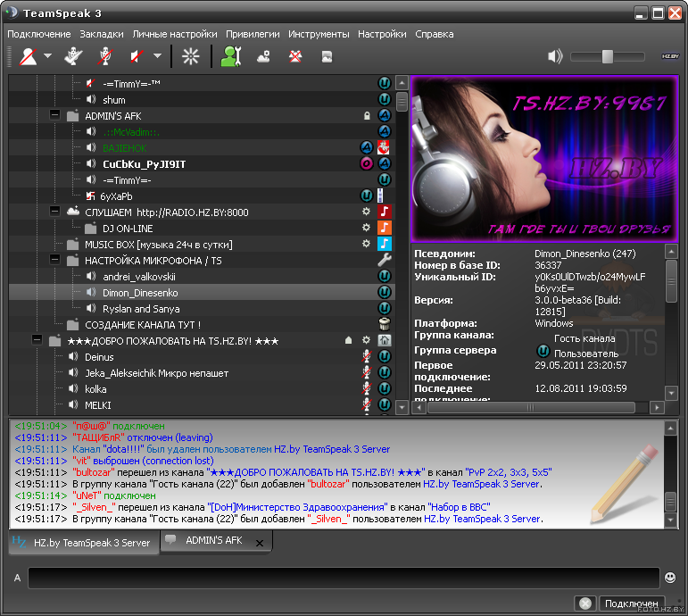This screenshot has height=616, width=688.
Task: Open Привилегии menu
Action: click(253, 34)
